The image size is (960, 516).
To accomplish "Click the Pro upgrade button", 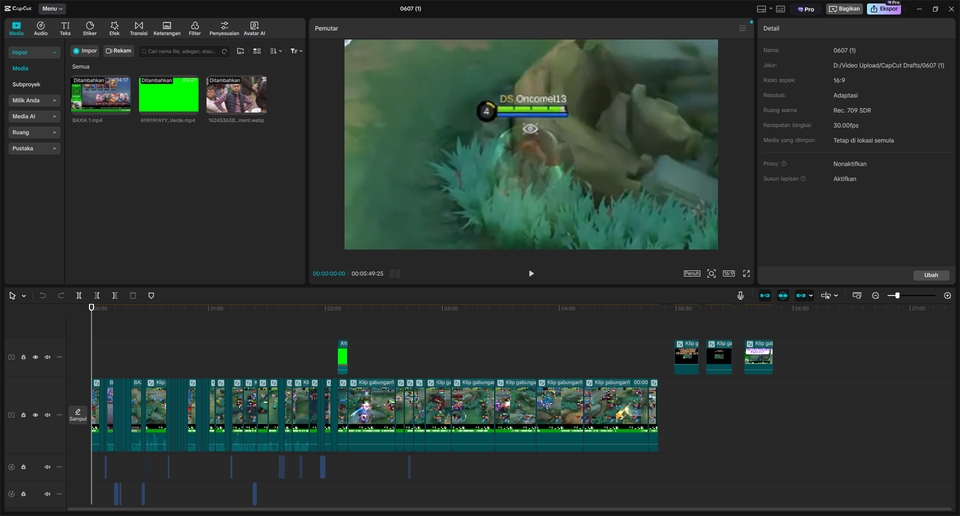I will point(805,9).
